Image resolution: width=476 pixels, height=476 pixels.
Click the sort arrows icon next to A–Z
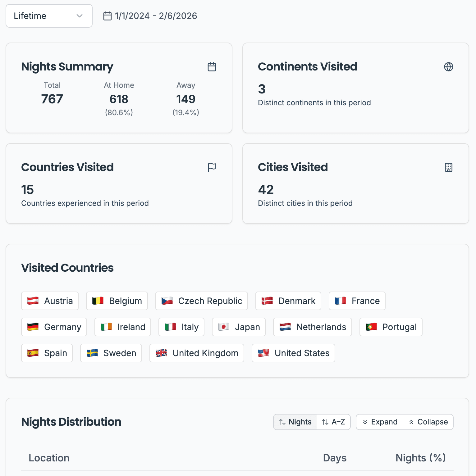pyautogui.click(x=325, y=422)
